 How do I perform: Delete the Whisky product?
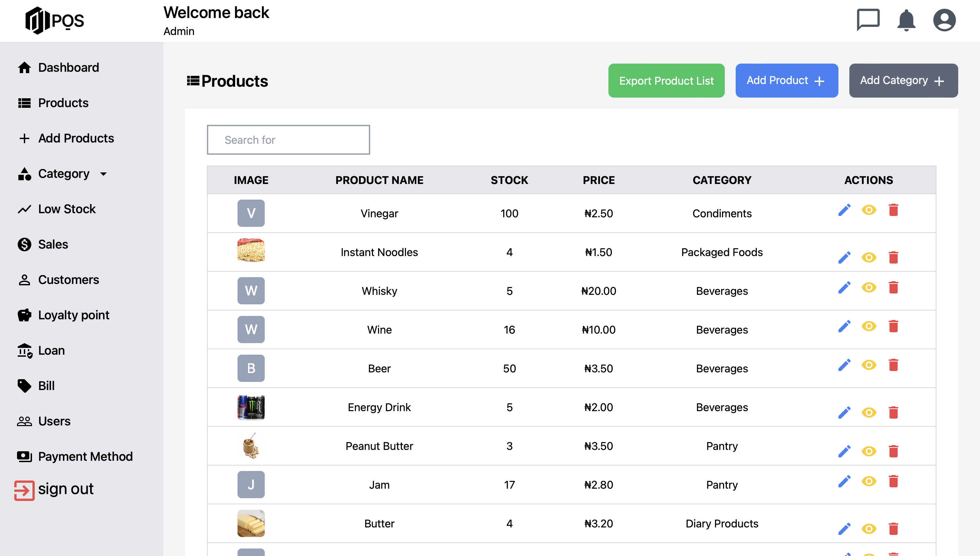click(x=893, y=287)
